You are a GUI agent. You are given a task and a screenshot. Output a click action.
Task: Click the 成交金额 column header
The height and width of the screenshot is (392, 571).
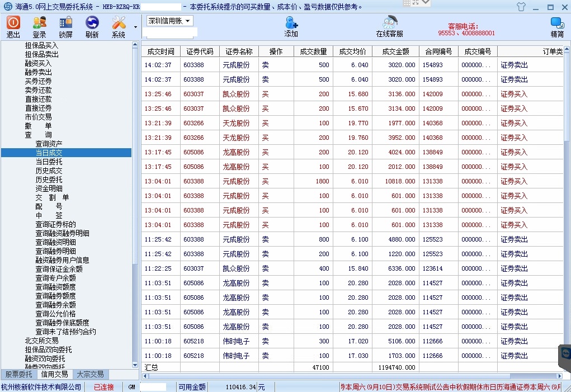tap(395, 51)
